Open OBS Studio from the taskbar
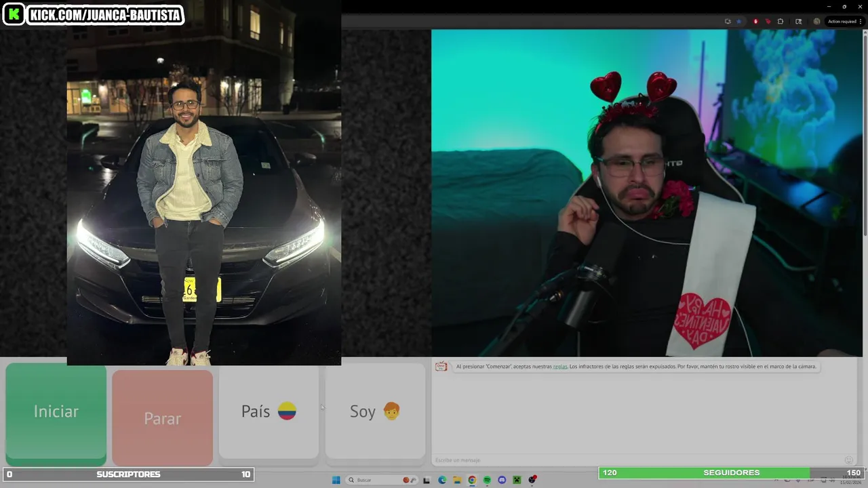Image resolution: width=868 pixels, height=488 pixels. coord(532,480)
